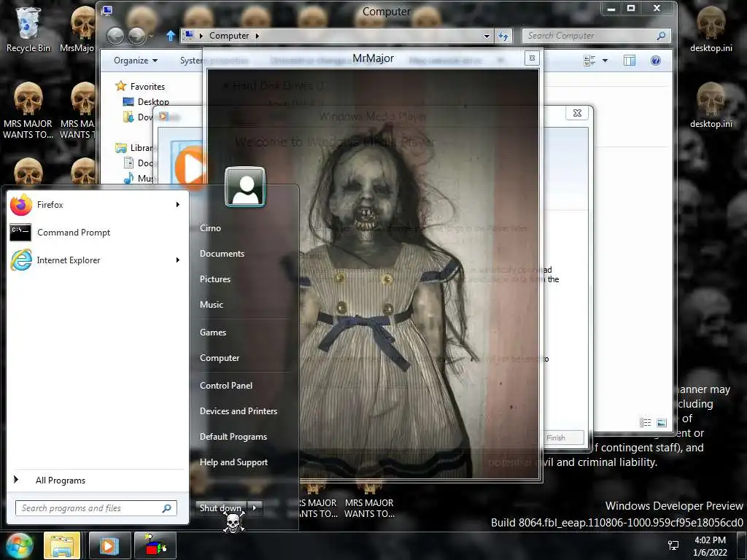Select Desktop in navigation pane
This screenshot has height=560, width=747.
point(153,102)
